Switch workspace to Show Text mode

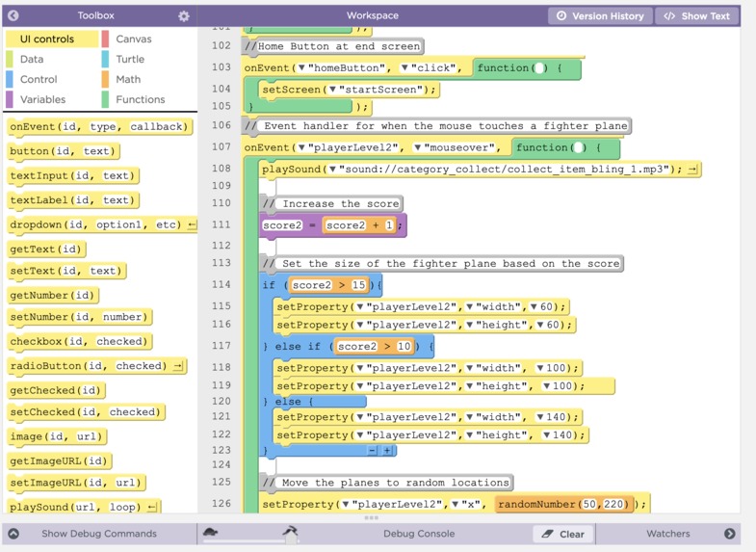(697, 16)
